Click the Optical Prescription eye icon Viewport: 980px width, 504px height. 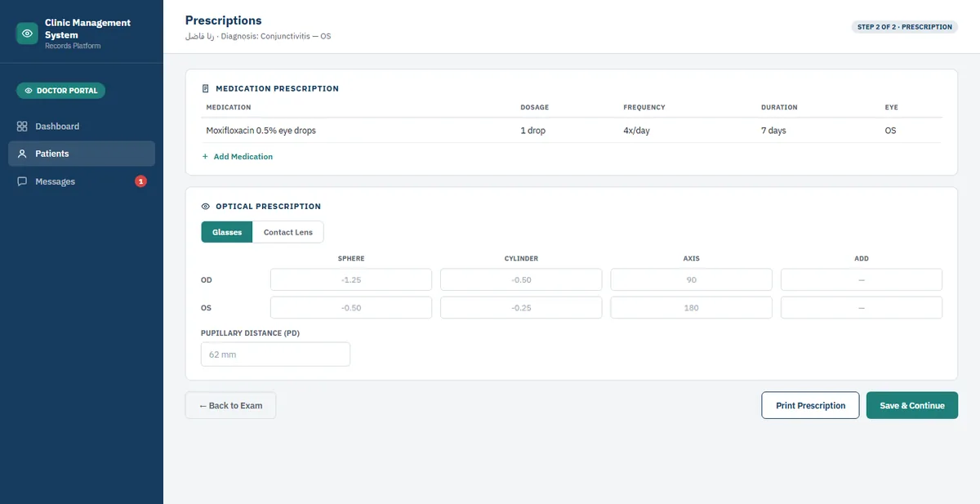tap(205, 207)
